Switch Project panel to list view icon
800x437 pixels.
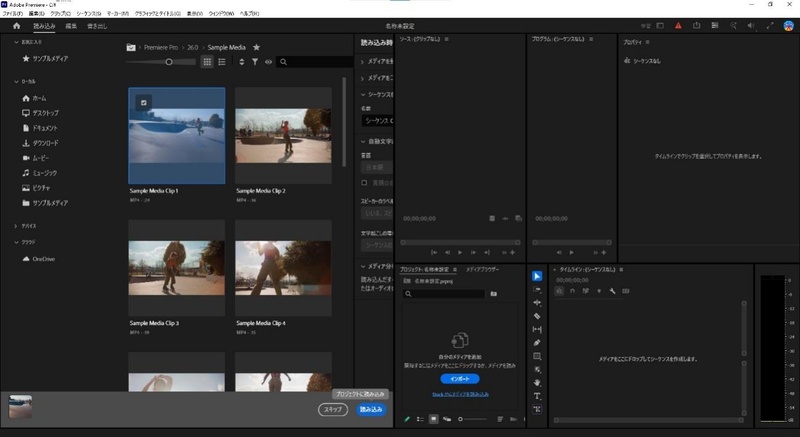[420, 419]
